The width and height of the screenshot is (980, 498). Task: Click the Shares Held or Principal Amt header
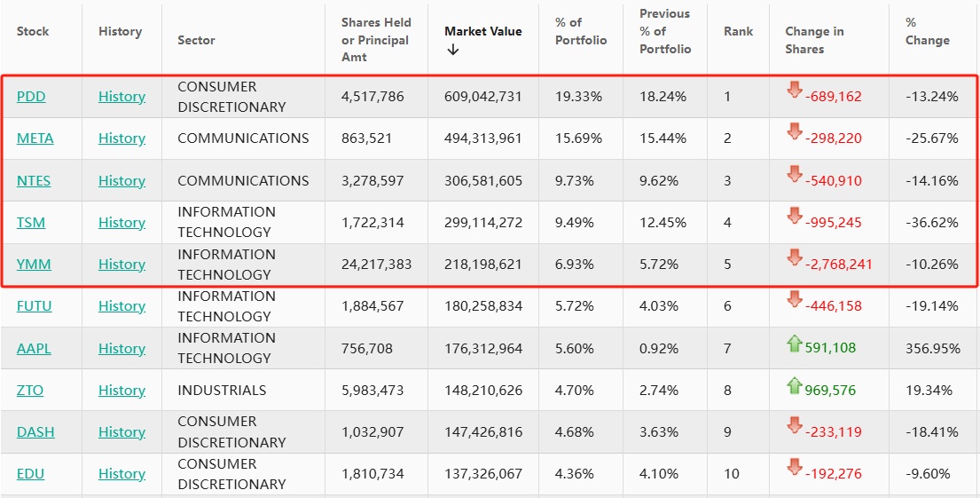point(376,40)
